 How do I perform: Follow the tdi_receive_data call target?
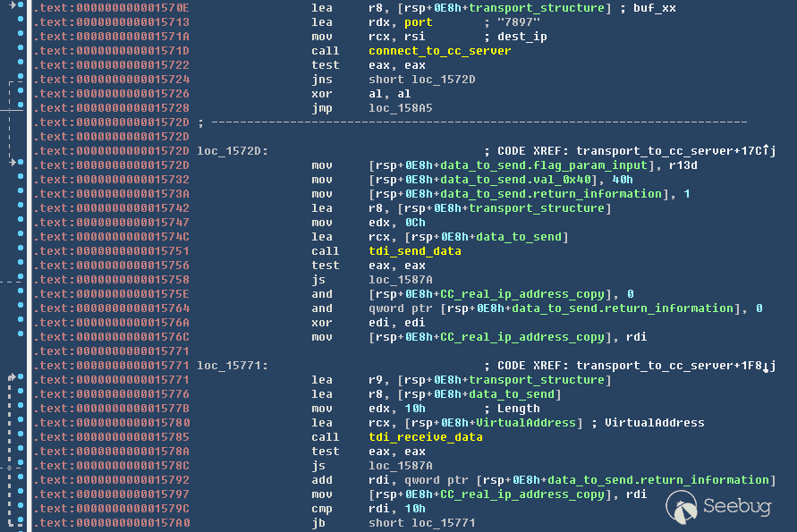426,437
